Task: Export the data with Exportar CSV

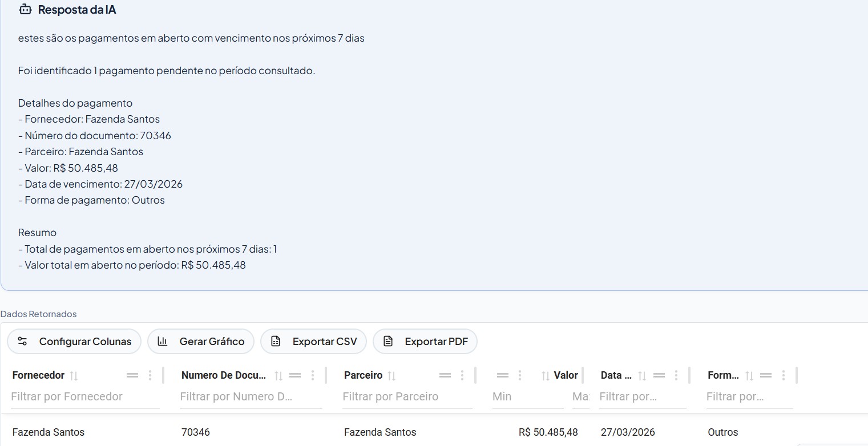Action: pos(314,341)
